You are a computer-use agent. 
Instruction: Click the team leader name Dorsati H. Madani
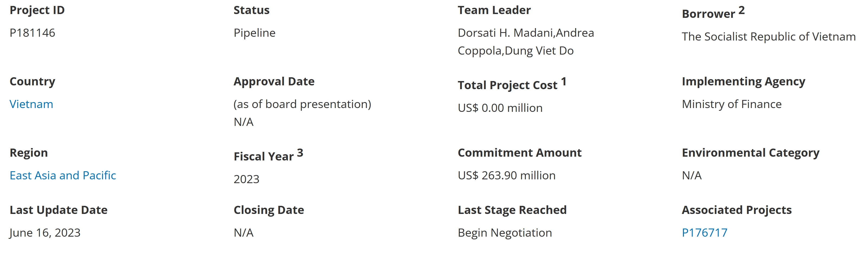point(505,33)
